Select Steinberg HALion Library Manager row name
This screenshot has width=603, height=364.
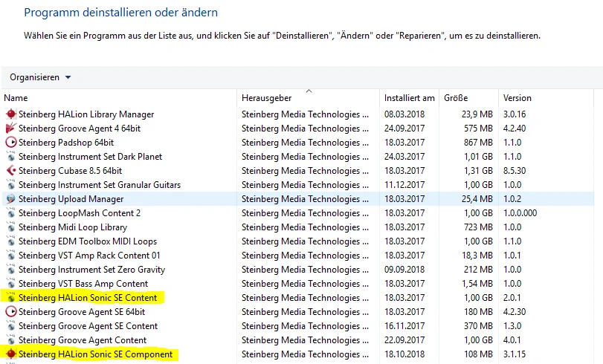pyautogui.click(x=86, y=114)
